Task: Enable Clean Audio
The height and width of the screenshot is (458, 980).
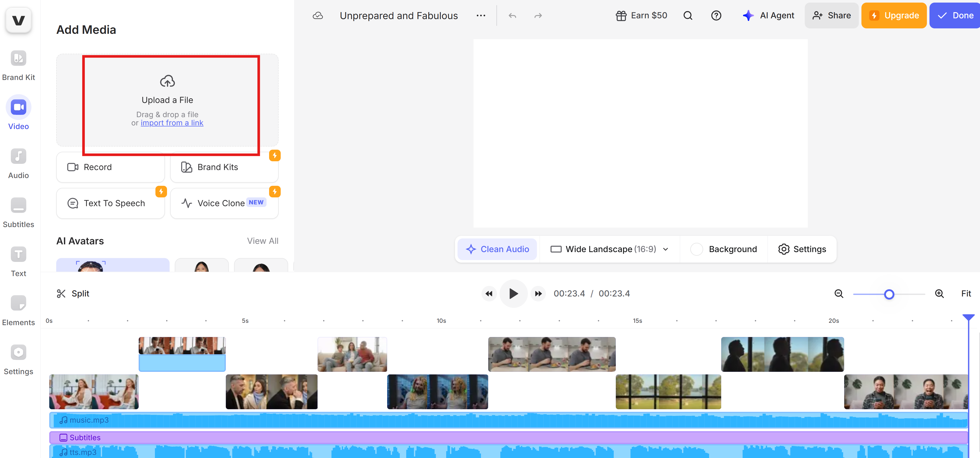Action: pos(497,249)
